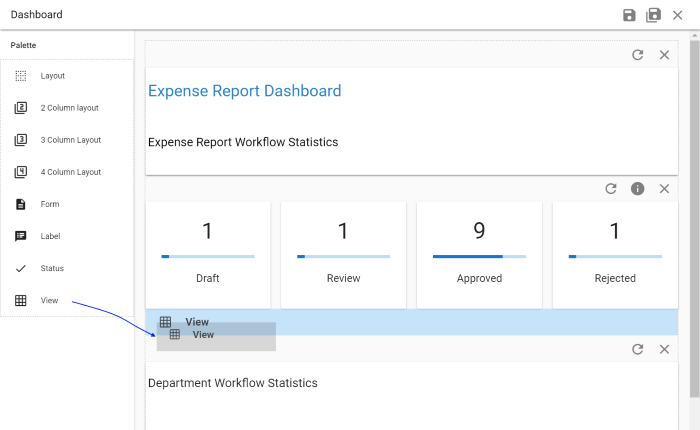Click the Status label in Palette

pos(52,268)
